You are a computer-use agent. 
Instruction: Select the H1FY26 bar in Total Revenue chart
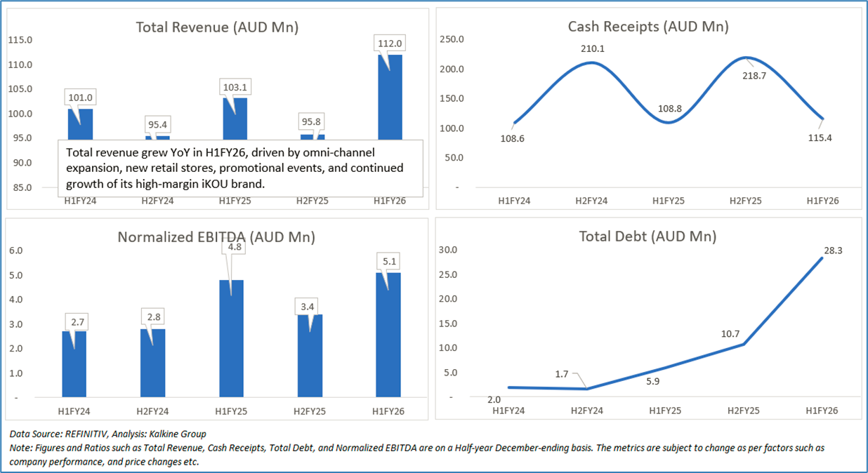click(390, 98)
